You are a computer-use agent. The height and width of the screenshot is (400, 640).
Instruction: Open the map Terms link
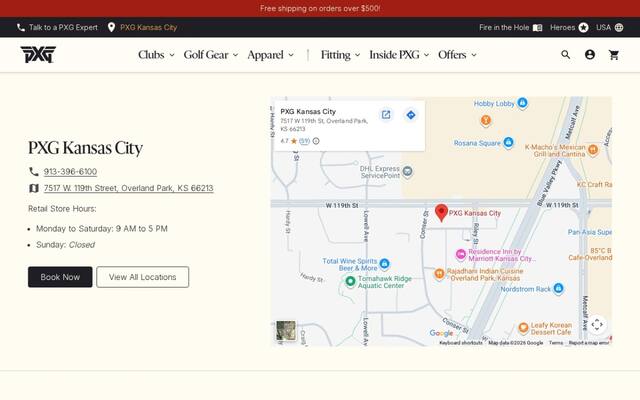(x=556, y=343)
